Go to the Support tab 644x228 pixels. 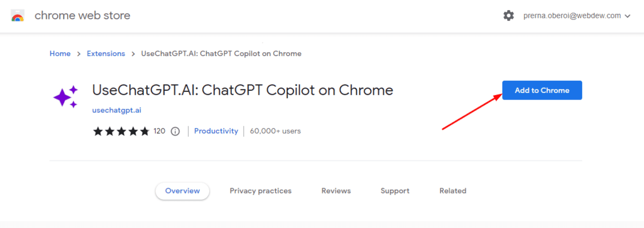pyautogui.click(x=395, y=191)
